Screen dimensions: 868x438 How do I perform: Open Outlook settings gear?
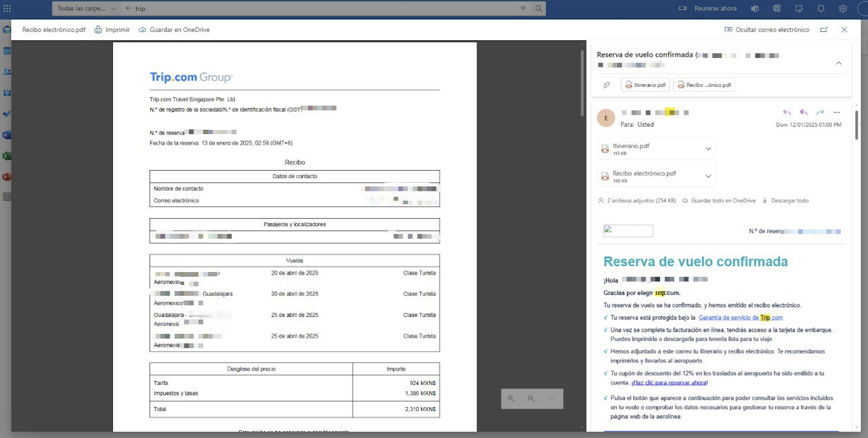coord(843,9)
